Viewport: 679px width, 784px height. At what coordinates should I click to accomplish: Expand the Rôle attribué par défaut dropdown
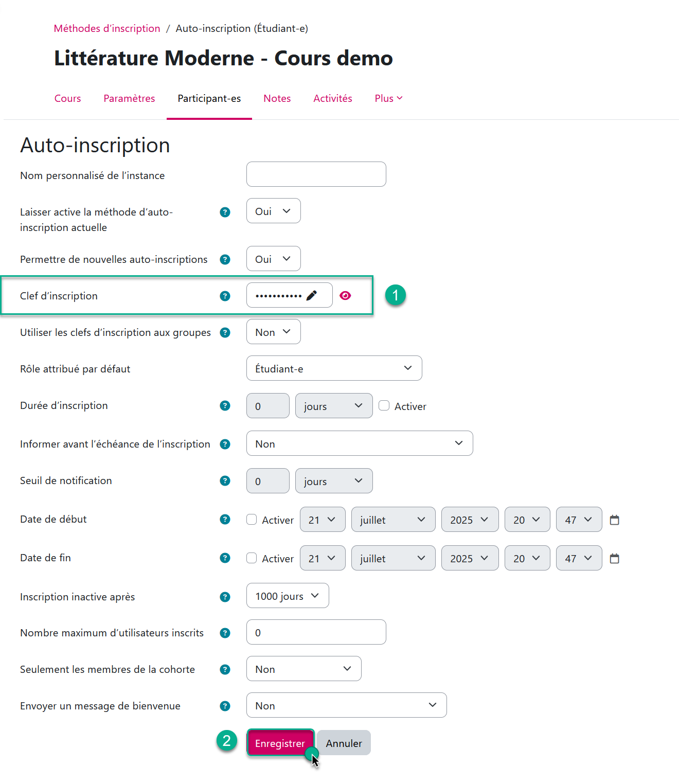click(334, 368)
